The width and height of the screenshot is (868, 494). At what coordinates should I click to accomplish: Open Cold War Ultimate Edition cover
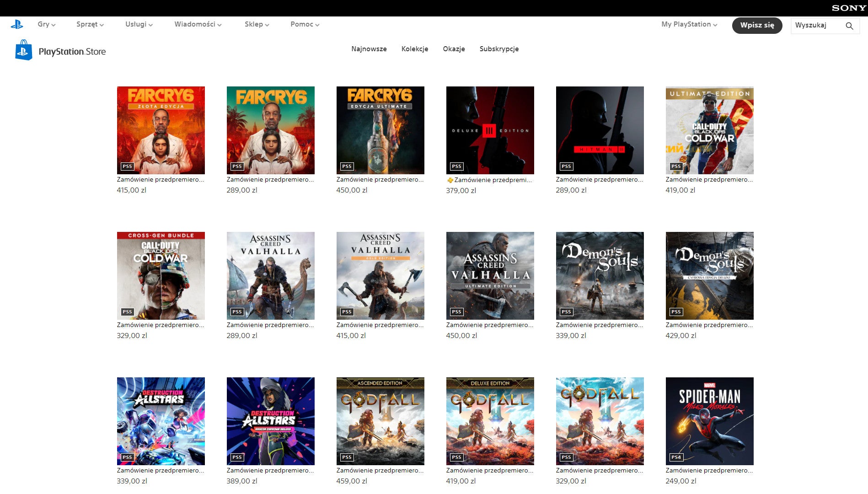[x=710, y=130]
